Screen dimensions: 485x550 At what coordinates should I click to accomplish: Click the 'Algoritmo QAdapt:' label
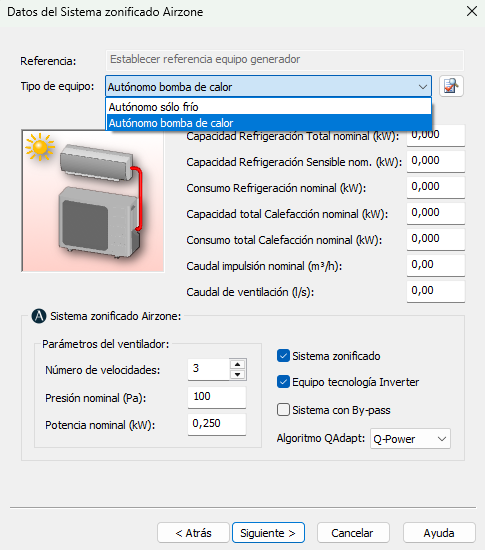pyautogui.click(x=321, y=438)
